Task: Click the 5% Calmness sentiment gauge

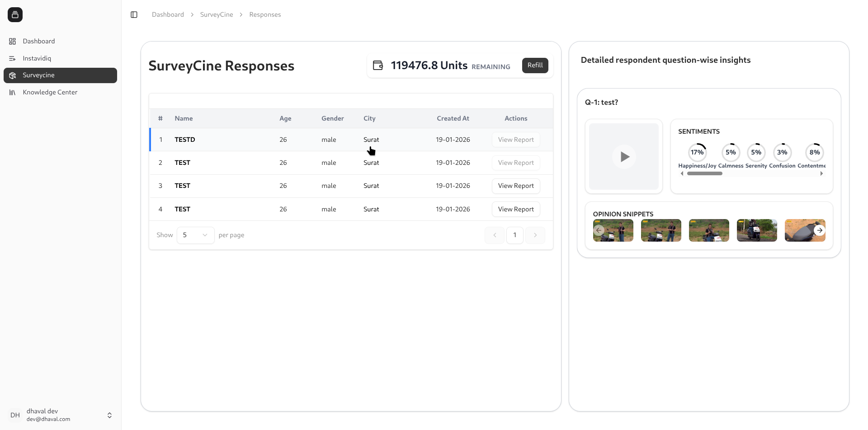Action: point(731,152)
